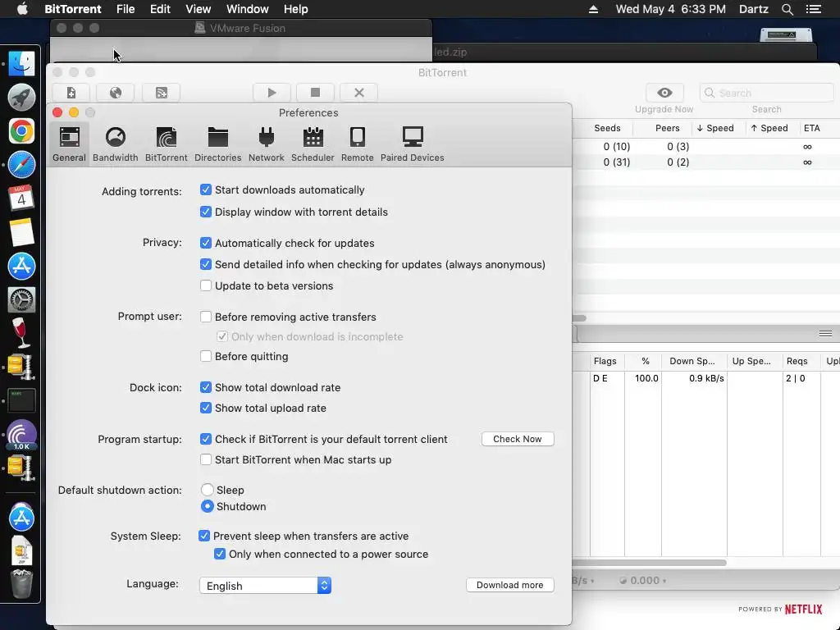Sort torrents by Seeds column header

pyautogui.click(x=607, y=128)
